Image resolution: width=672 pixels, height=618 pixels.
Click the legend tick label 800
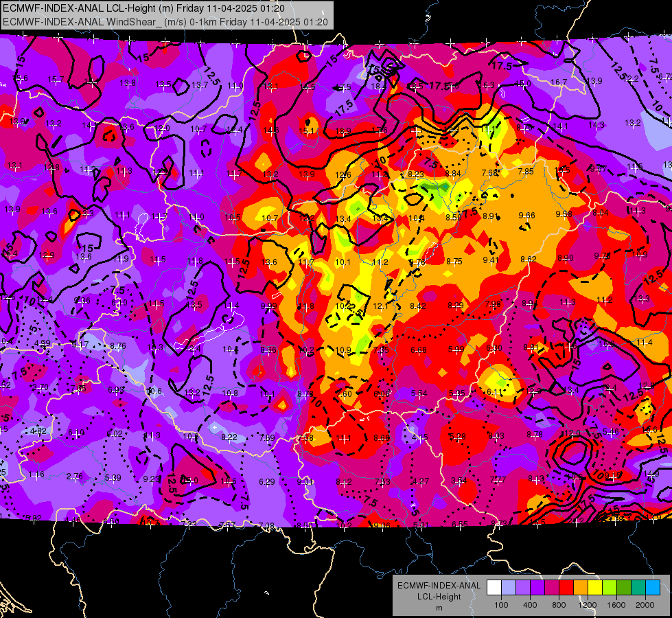coord(559,605)
